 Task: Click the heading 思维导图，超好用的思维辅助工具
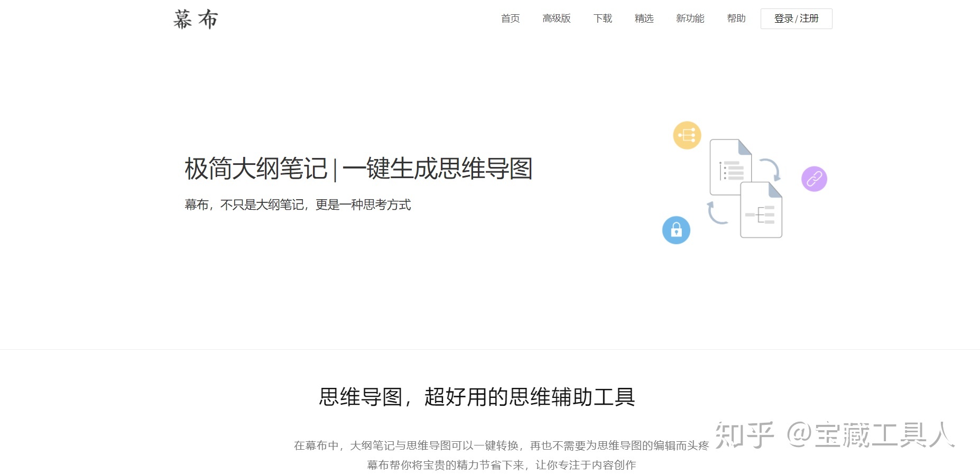pyautogui.click(x=477, y=397)
